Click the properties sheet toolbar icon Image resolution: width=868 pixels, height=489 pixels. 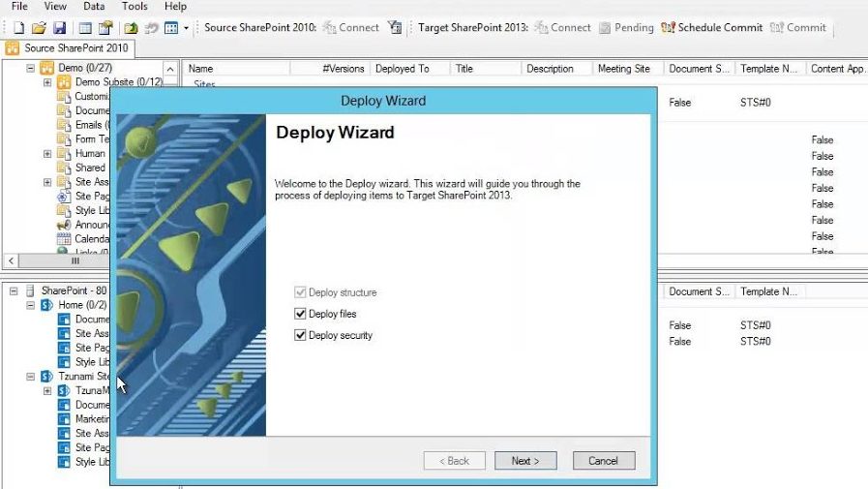(105, 28)
